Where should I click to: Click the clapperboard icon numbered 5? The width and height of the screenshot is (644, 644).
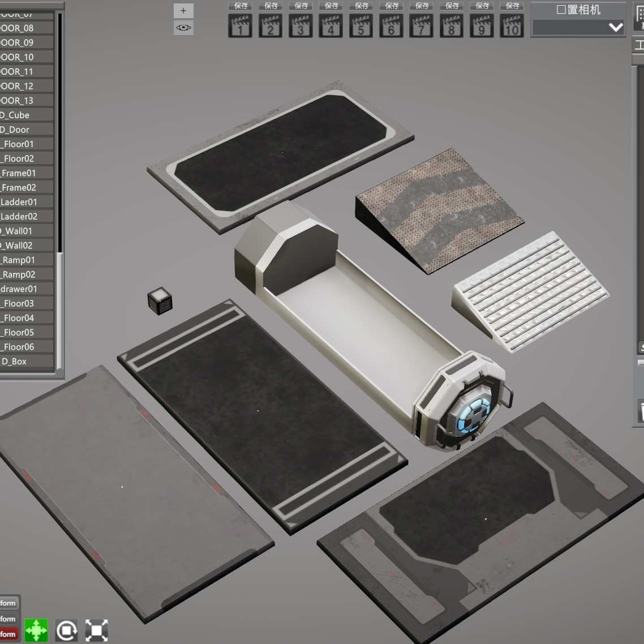coord(361,25)
